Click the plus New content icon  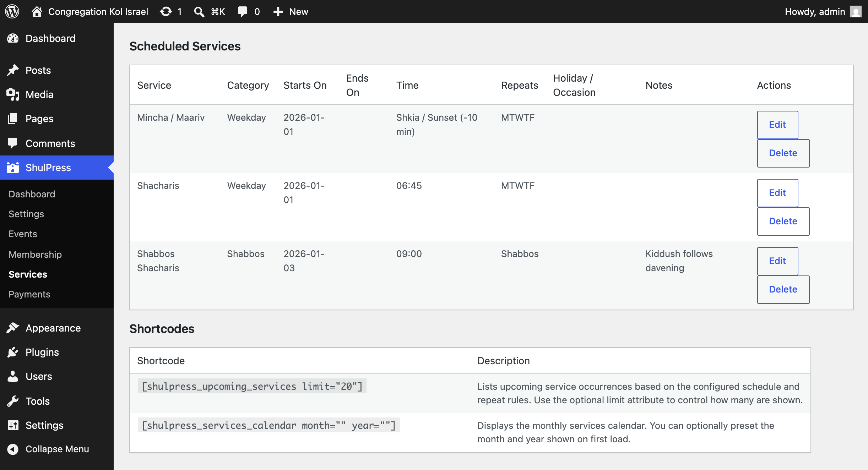click(x=278, y=12)
